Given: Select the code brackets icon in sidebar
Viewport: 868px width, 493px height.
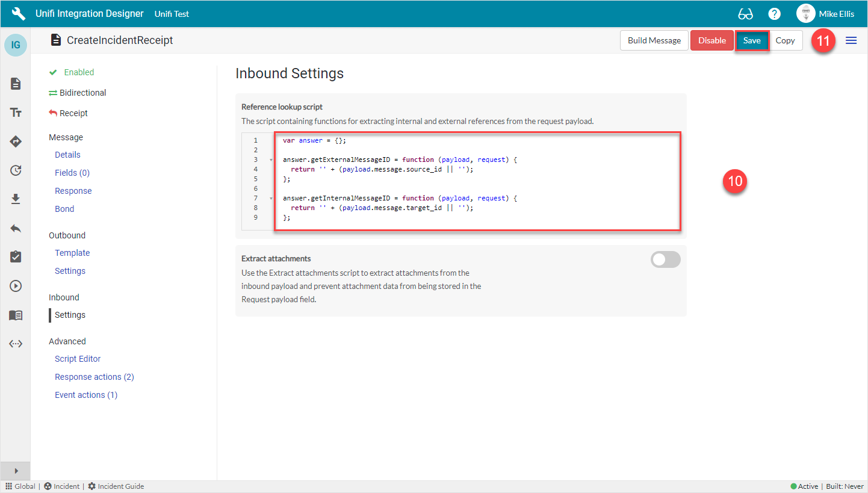Looking at the screenshot, I should [15, 343].
